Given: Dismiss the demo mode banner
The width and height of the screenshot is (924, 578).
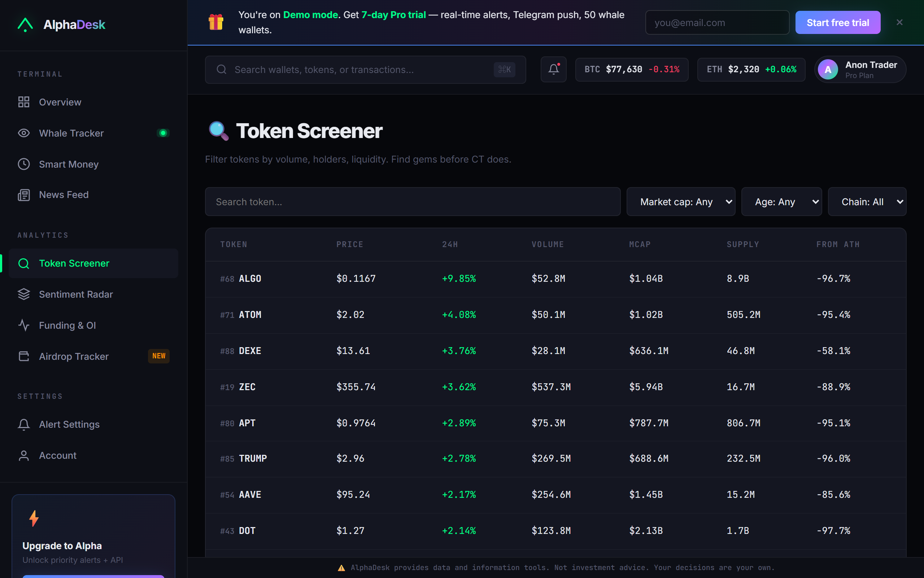Looking at the screenshot, I should (x=899, y=22).
